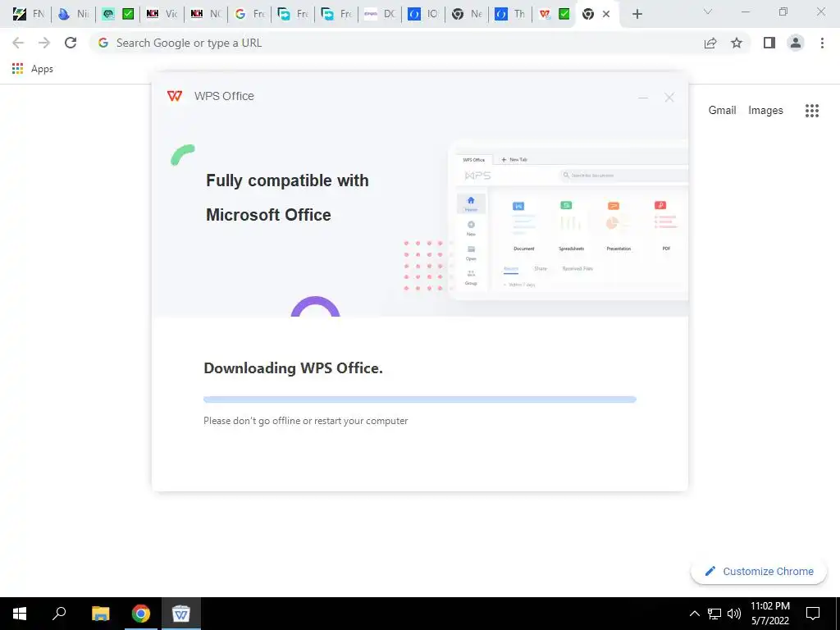Show hidden system tray icons
This screenshot has height=630, width=840.
(694, 614)
